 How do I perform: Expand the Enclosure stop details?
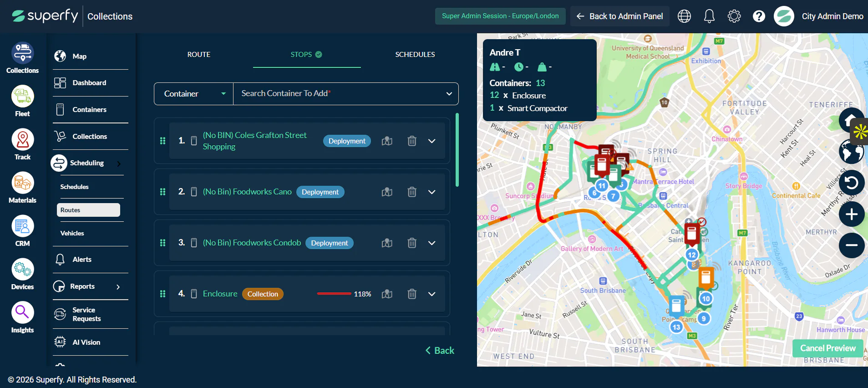click(432, 294)
